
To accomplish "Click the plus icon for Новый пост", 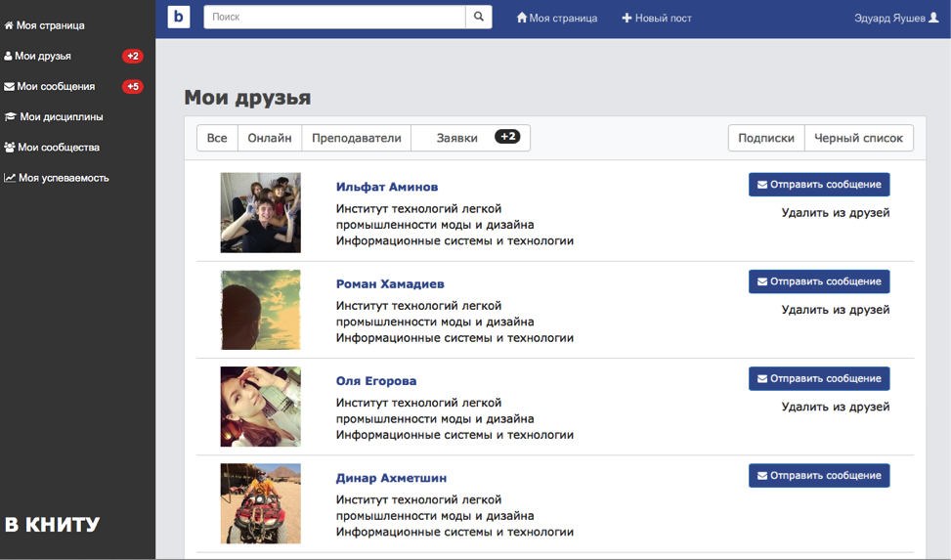I will click(627, 18).
